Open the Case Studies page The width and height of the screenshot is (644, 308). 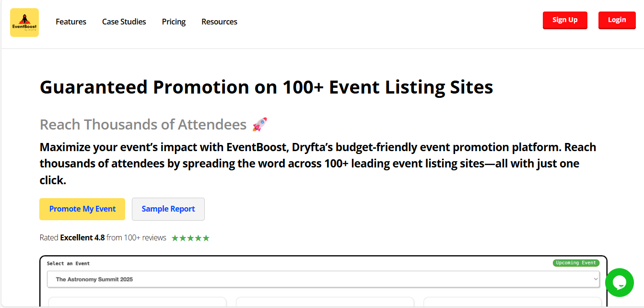(x=124, y=22)
